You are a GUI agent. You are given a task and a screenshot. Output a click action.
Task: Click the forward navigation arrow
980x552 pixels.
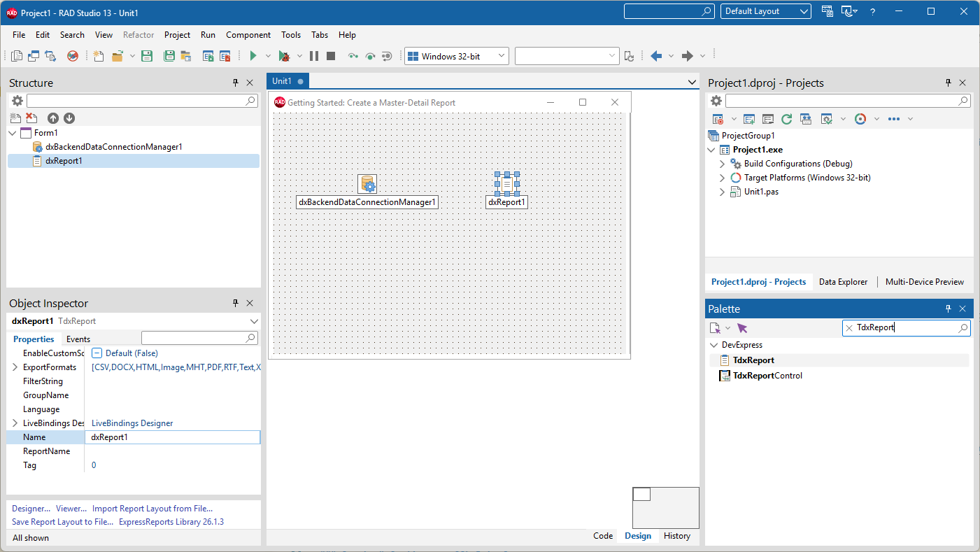point(687,56)
